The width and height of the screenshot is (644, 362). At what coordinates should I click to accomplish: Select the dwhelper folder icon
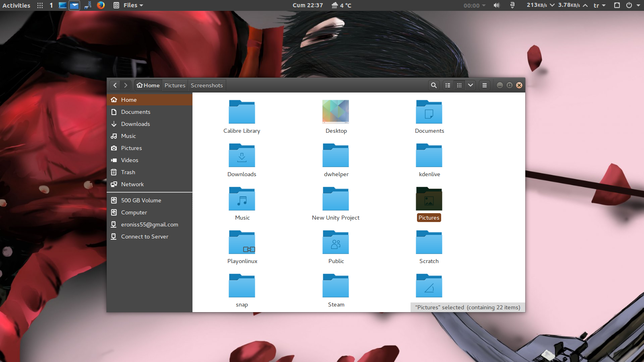click(336, 155)
